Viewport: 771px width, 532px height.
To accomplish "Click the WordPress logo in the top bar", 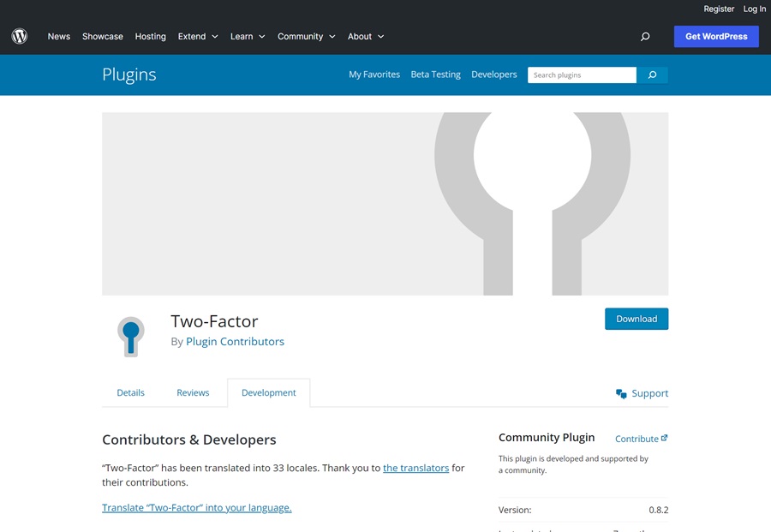I will pyautogui.click(x=19, y=36).
